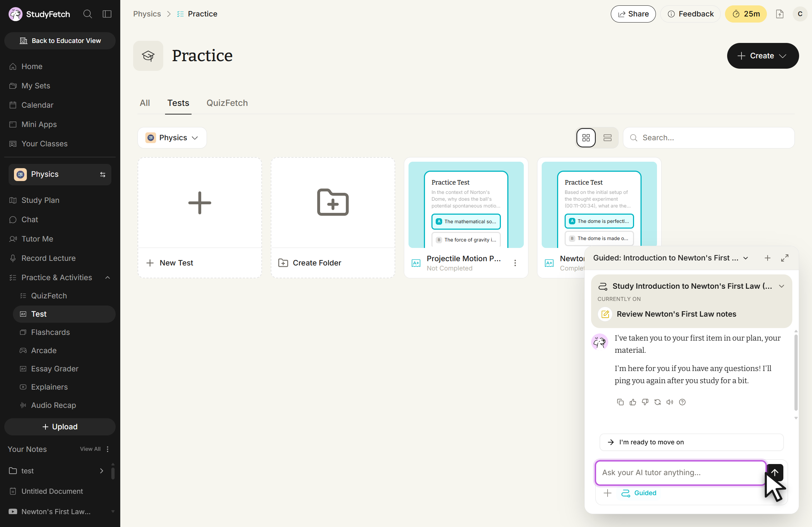The height and width of the screenshot is (527, 812).
Task: Select the All tab
Action: tap(145, 103)
